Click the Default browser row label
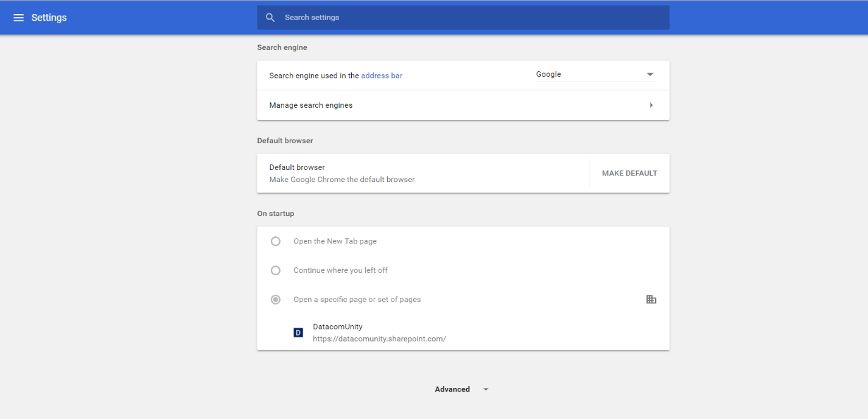 [297, 167]
